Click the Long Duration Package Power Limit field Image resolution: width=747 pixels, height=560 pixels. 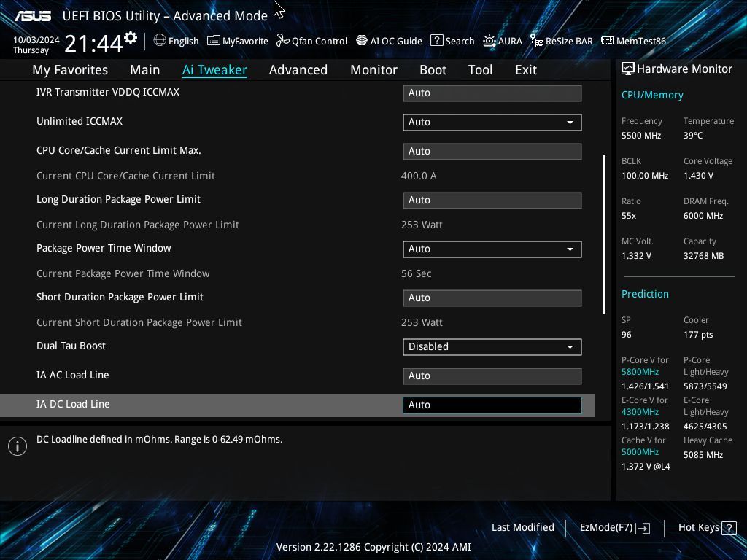(x=492, y=201)
